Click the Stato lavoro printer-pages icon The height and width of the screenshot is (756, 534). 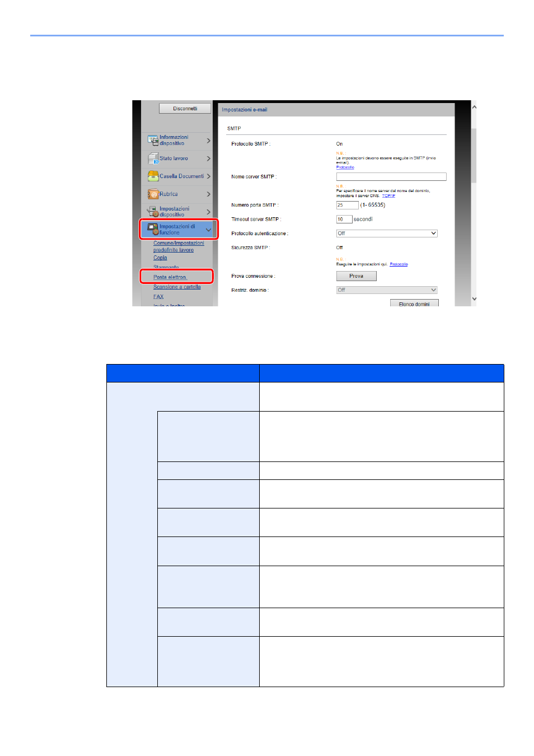[x=153, y=158]
